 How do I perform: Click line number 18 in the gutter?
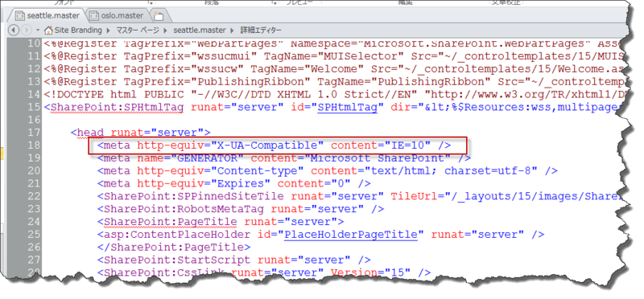tap(34, 145)
